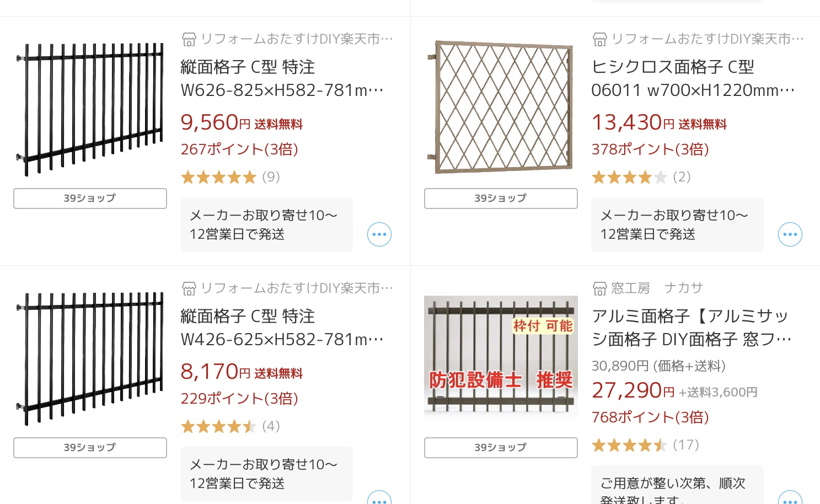
Task: Open more options for 9,560円 縦面格子 item
Action: point(379,234)
